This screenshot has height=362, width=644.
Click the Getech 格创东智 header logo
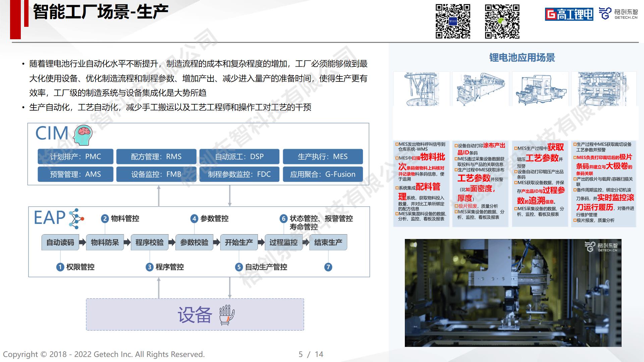click(x=618, y=13)
